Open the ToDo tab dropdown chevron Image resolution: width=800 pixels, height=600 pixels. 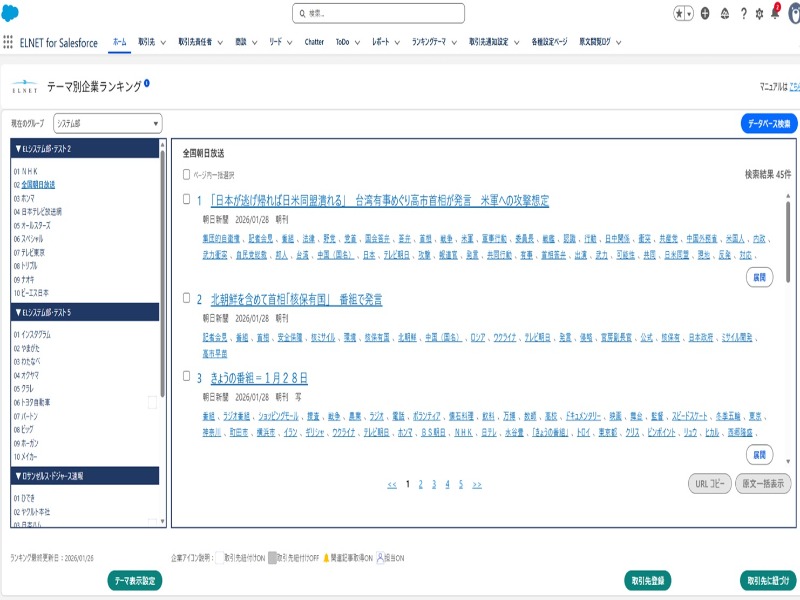click(357, 42)
